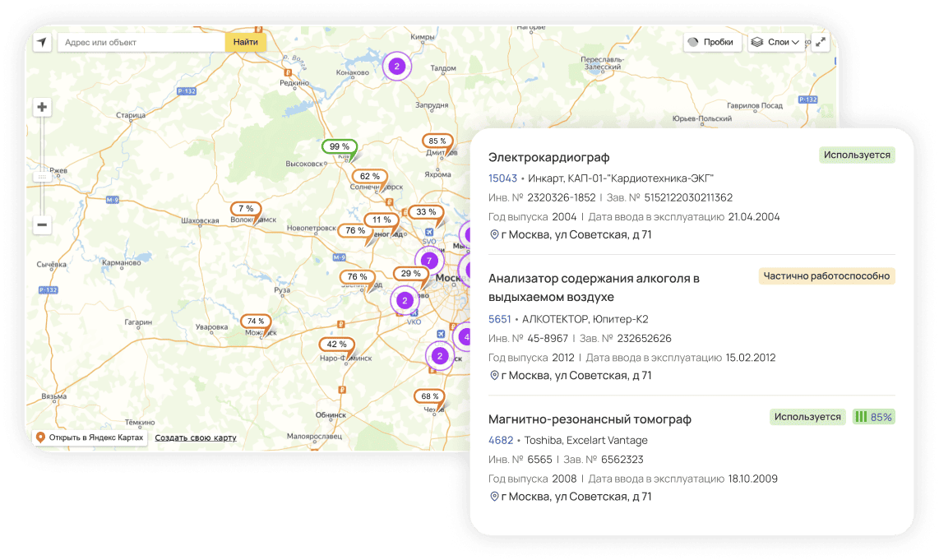Click the Электрокардиограф card title
Image resolution: width=939 pixels, height=560 pixels.
coord(548,158)
